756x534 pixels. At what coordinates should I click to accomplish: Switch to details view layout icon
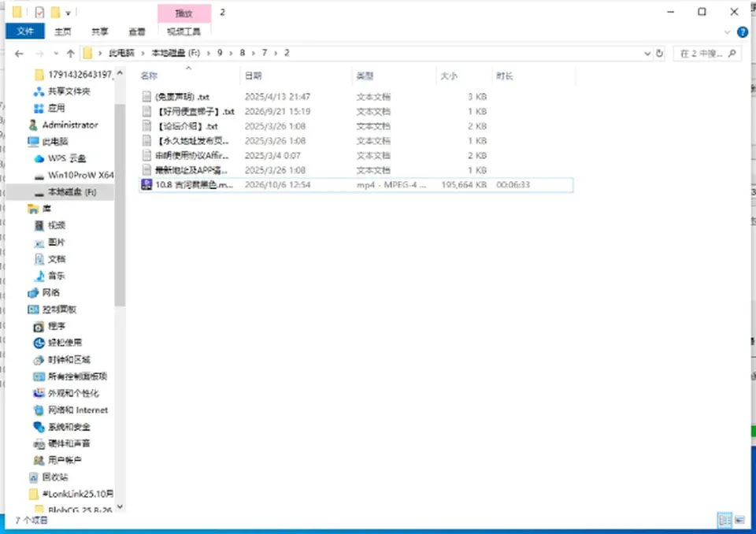click(724, 520)
